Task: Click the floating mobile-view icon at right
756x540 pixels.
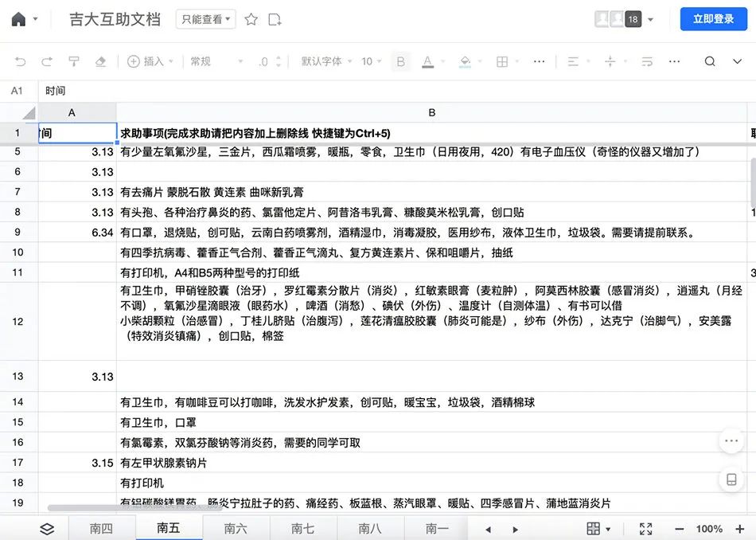Action: tap(731, 479)
